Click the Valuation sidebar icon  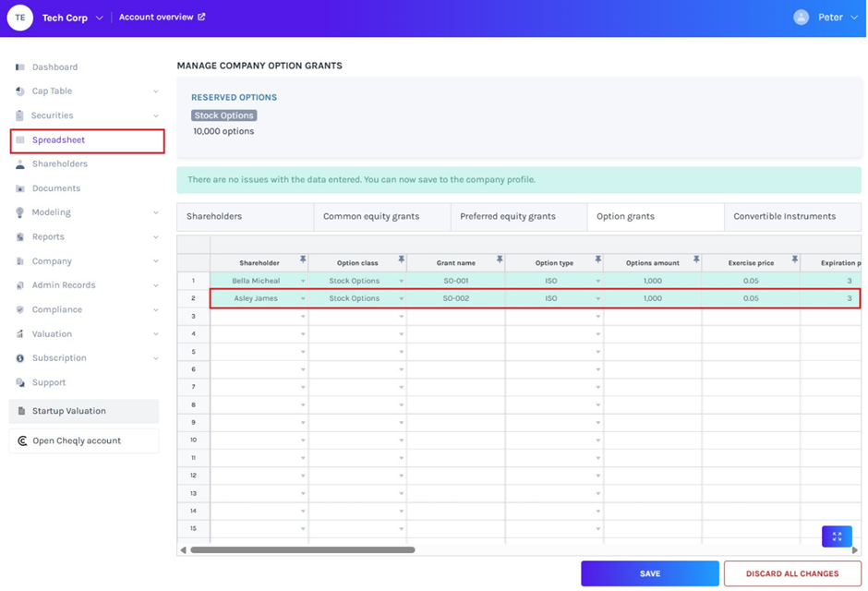[x=20, y=334]
